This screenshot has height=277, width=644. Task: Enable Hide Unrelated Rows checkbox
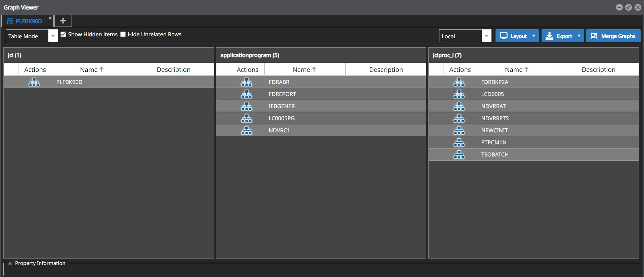(123, 34)
